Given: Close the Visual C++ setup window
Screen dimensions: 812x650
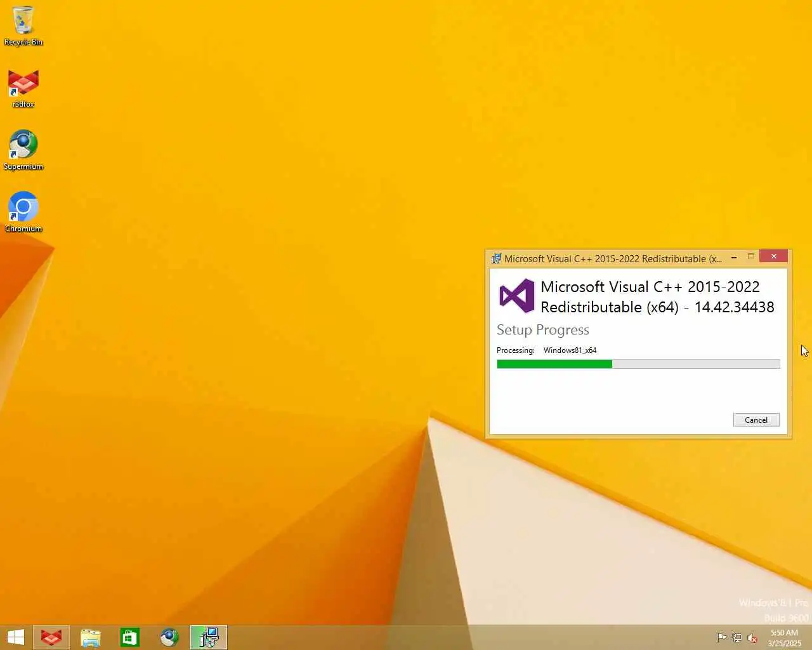Looking at the screenshot, I should (x=773, y=256).
